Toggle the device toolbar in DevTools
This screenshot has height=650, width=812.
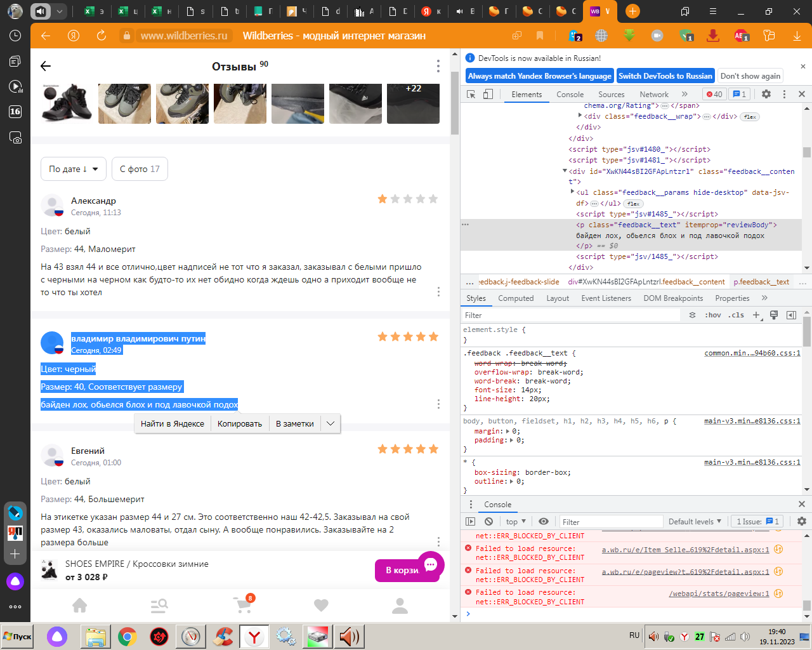pyautogui.click(x=488, y=94)
